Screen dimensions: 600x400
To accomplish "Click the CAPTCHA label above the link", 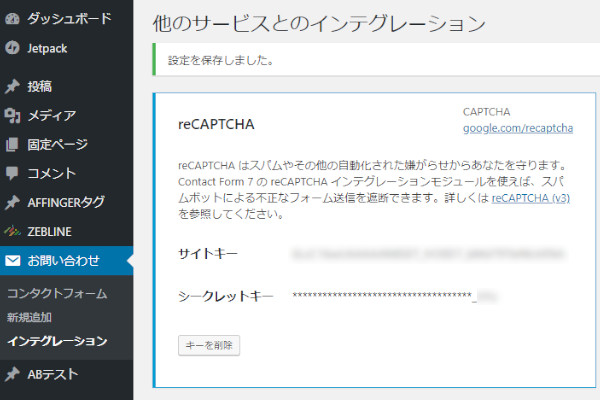I will pos(486,112).
